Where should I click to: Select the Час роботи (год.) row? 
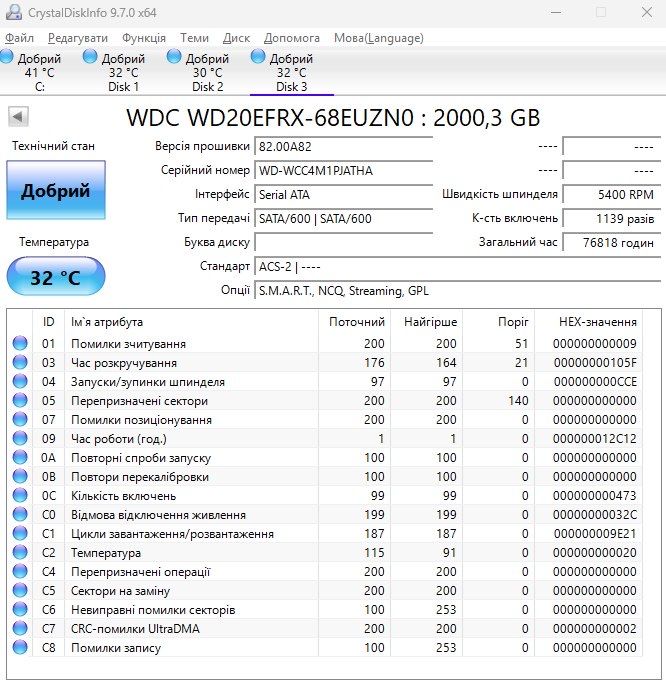pos(325,438)
